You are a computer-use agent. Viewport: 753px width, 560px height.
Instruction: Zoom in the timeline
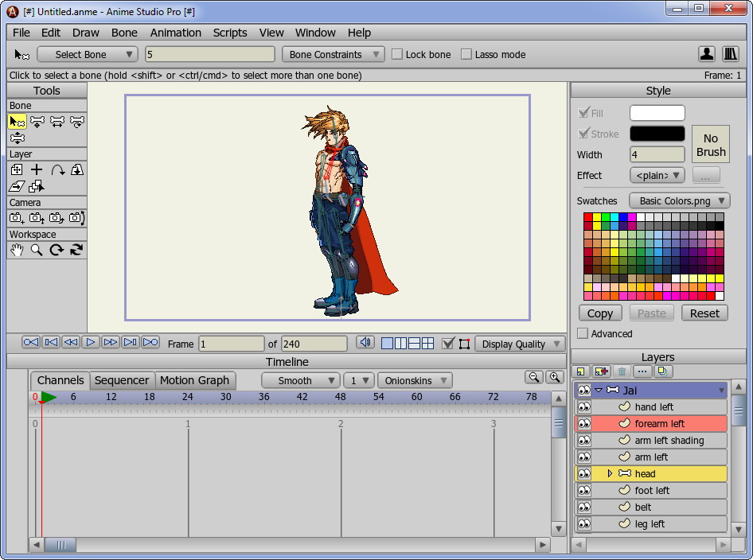[x=555, y=378]
